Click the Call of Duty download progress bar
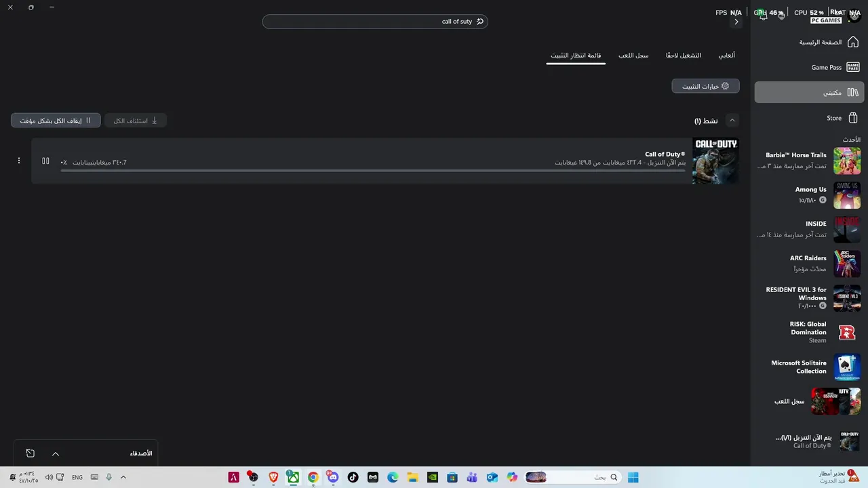 pos(373,170)
